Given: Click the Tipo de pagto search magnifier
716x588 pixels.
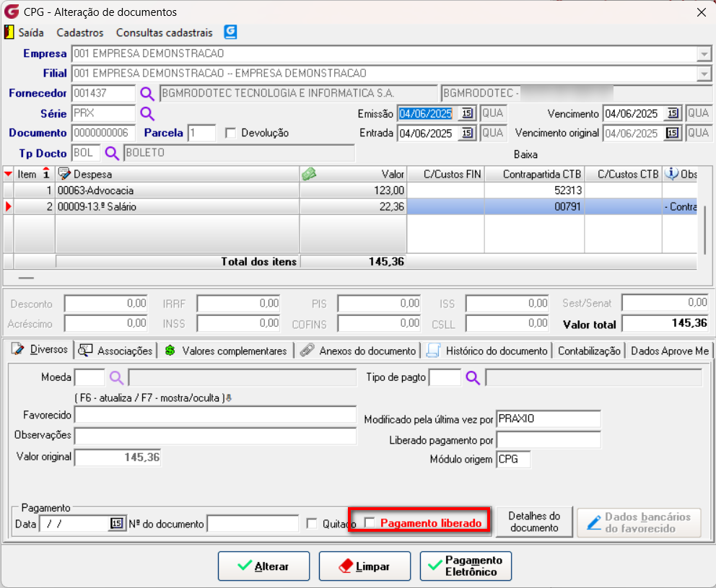Looking at the screenshot, I should click(x=473, y=377).
